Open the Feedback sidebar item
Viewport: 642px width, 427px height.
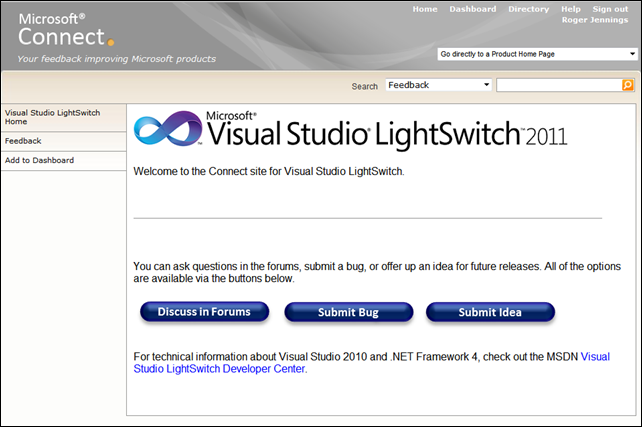(64, 141)
